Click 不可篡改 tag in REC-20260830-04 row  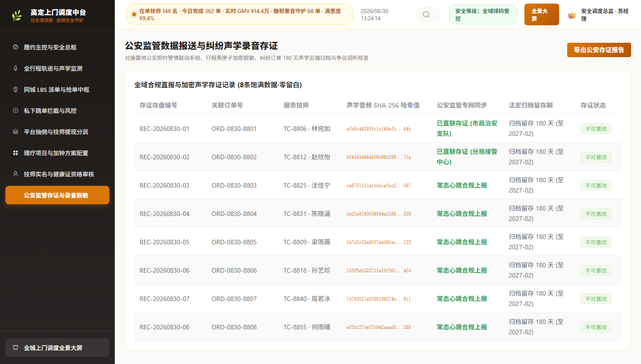tap(596, 214)
